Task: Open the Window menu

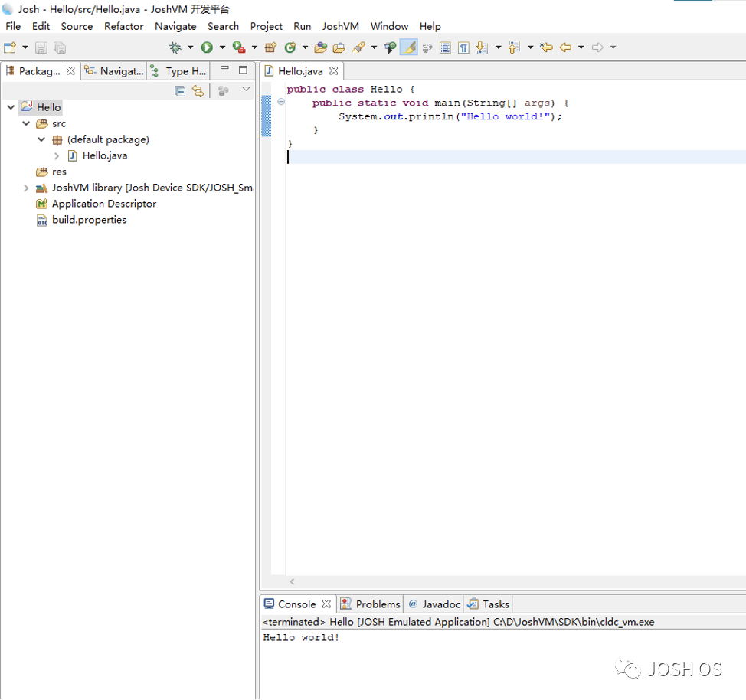Action: coord(389,26)
